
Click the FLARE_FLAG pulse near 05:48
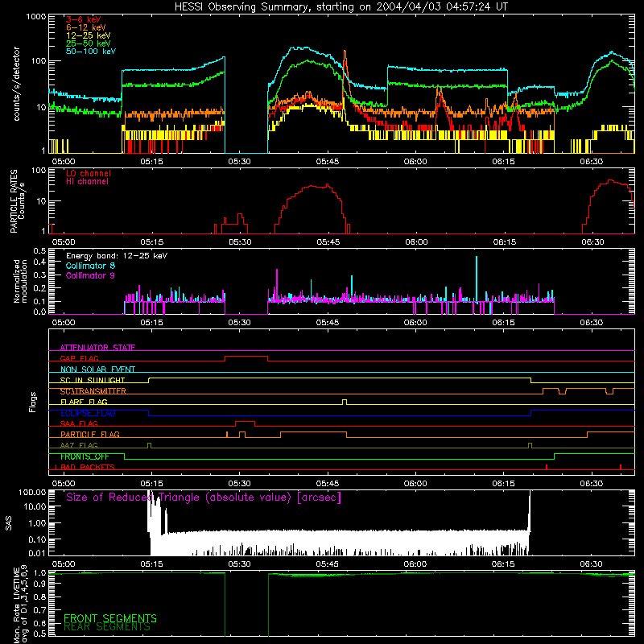click(x=345, y=402)
